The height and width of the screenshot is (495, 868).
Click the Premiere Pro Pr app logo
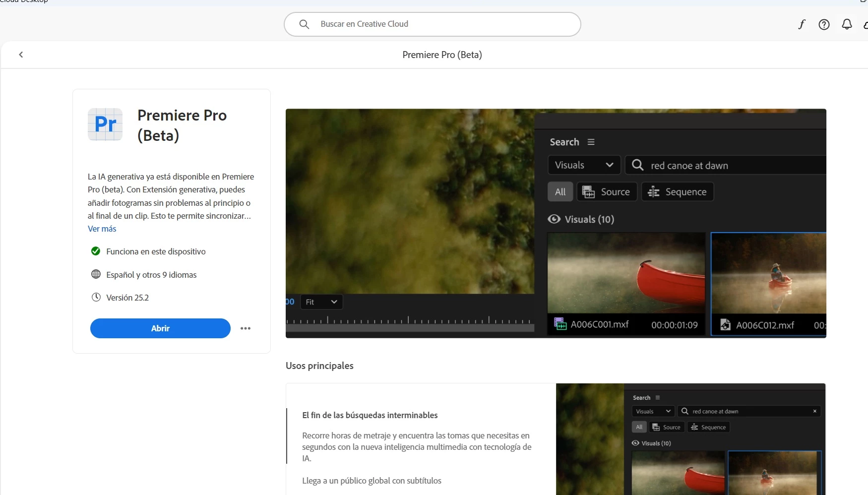pos(105,124)
